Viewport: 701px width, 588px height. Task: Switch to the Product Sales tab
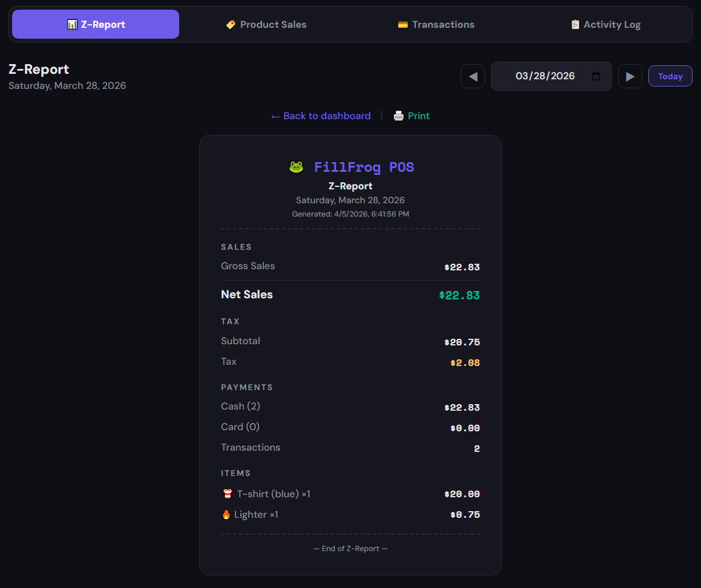(x=266, y=24)
